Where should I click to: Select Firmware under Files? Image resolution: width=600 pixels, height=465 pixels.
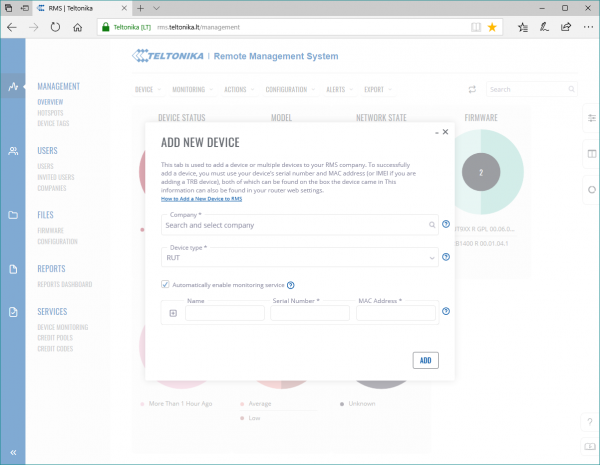click(51, 230)
